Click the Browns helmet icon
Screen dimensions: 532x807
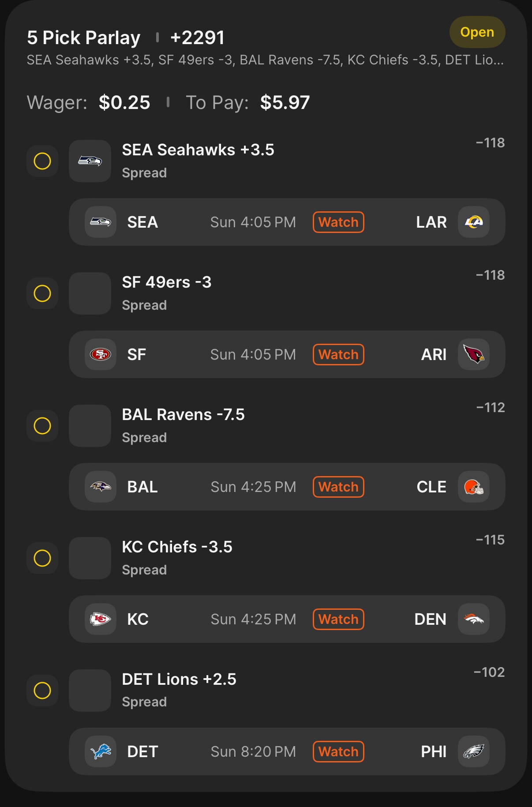coord(473,487)
